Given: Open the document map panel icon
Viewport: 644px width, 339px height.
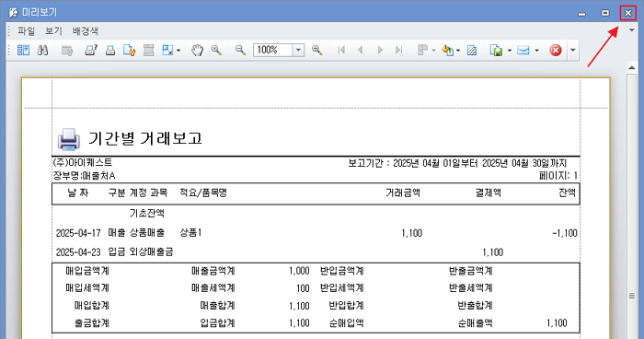Looking at the screenshot, I should 23,50.
